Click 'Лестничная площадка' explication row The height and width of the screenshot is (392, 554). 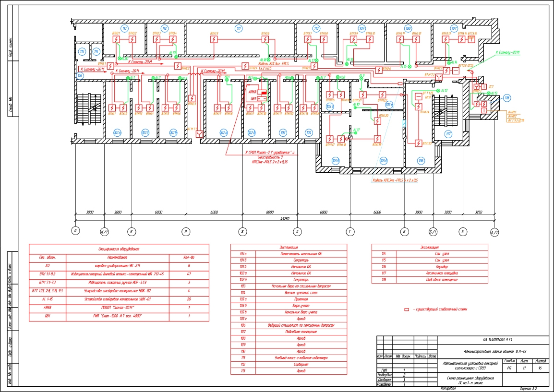tap(430, 273)
